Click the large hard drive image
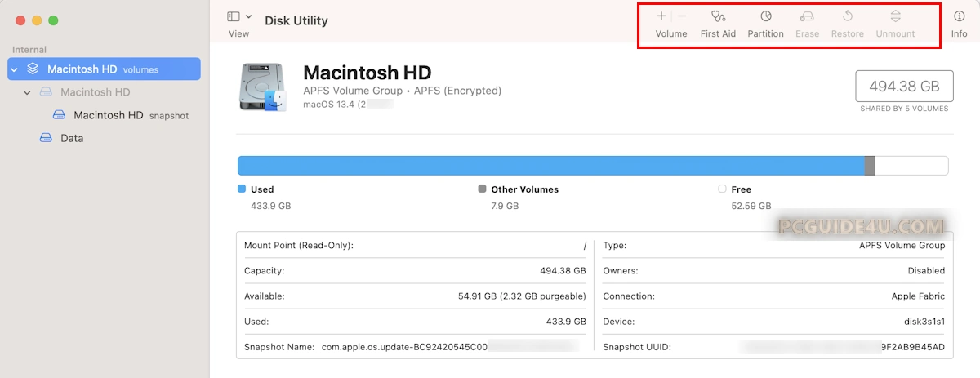This screenshot has height=378, width=980. (263, 87)
